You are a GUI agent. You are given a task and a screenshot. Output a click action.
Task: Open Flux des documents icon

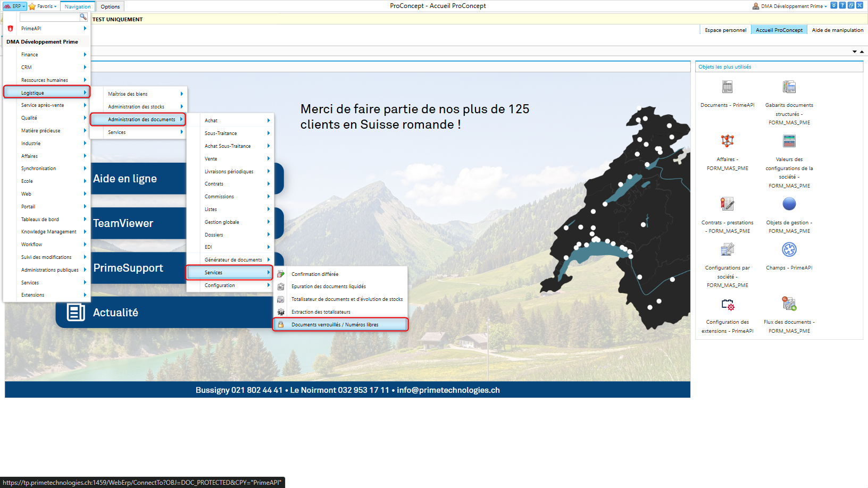pos(789,304)
